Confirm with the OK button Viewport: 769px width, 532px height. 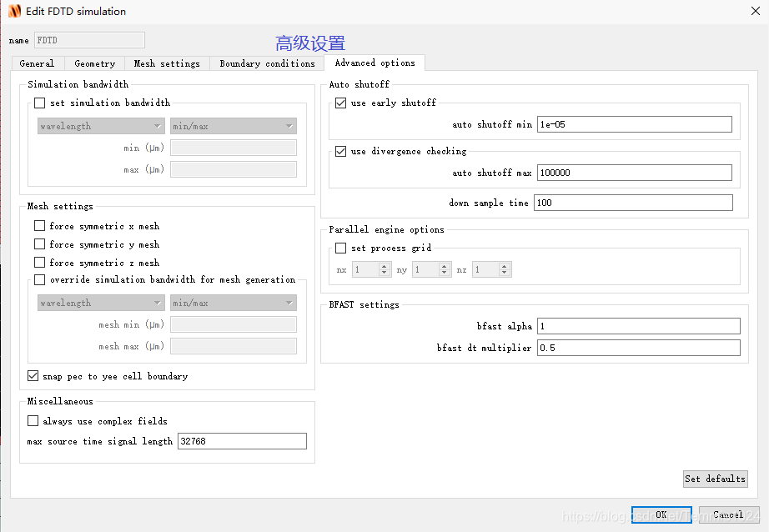pyautogui.click(x=661, y=514)
